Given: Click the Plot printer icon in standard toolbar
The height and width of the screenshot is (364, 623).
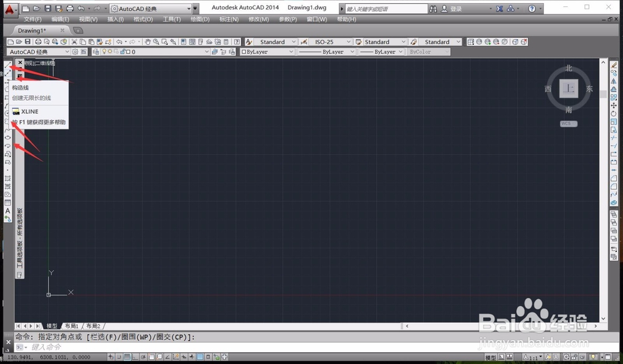Looking at the screenshot, I should click(x=38, y=42).
